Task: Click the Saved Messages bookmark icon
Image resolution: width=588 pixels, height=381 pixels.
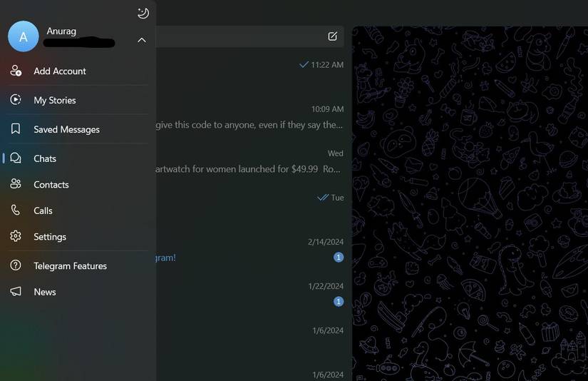Action: (x=16, y=128)
